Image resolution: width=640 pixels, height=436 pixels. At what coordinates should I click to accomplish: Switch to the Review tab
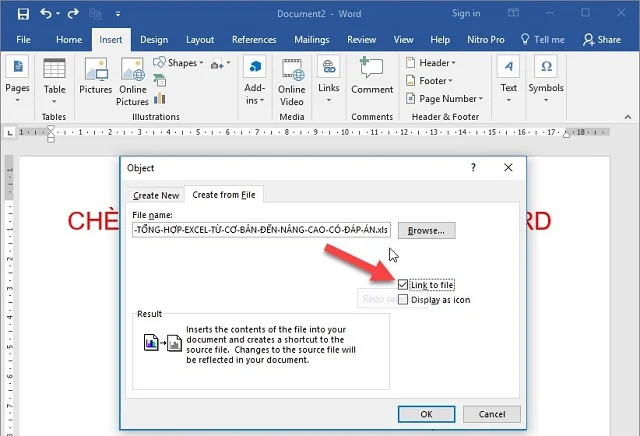coord(361,40)
